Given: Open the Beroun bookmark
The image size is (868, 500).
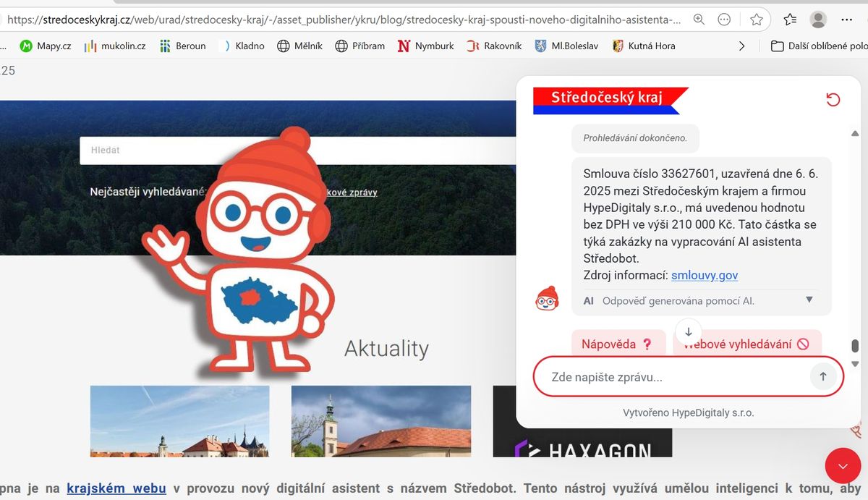Looking at the screenshot, I should [x=182, y=46].
